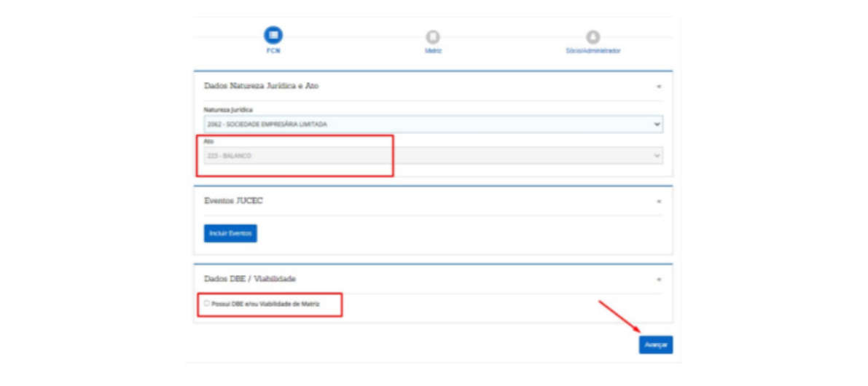The image size is (868, 386).
Task: Click the Dados DBE / Viabilidade heading
Action: (x=250, y=279)
